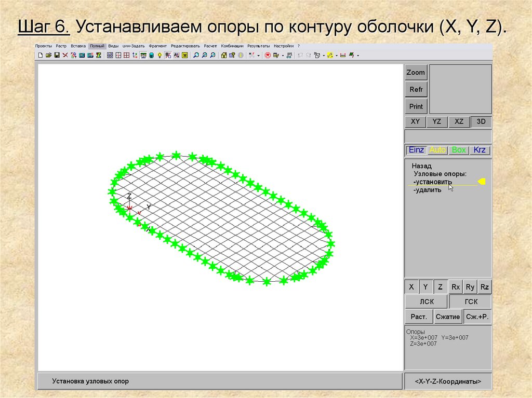Click the yellow light bulb icon
Viewport: 532px width, 398px height.
[x=160, y=55]
